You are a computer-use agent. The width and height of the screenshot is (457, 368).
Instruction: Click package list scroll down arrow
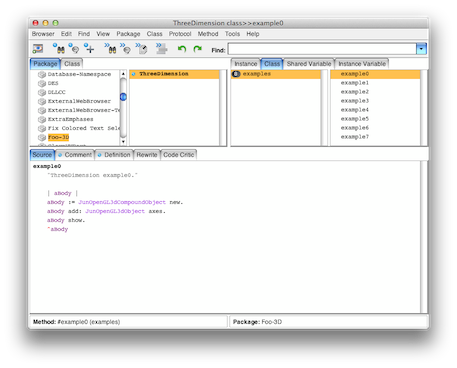pyautogui.click(x=123, y=142)
